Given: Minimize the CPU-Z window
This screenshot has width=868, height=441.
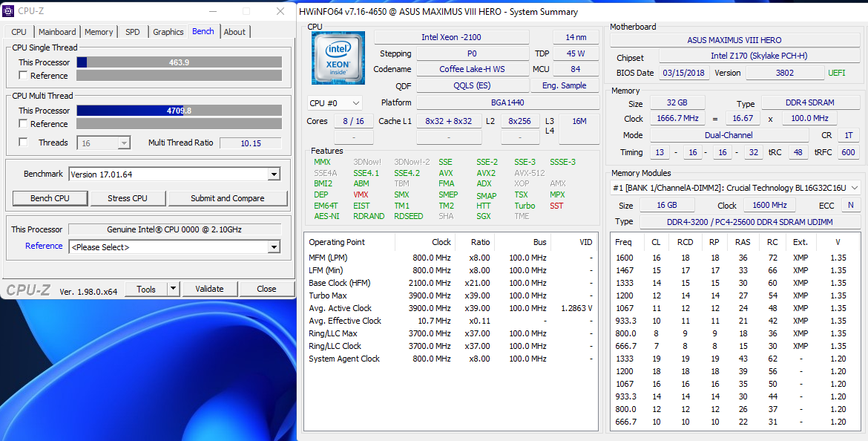Looking at the screenshot, I should coord(213,11).
